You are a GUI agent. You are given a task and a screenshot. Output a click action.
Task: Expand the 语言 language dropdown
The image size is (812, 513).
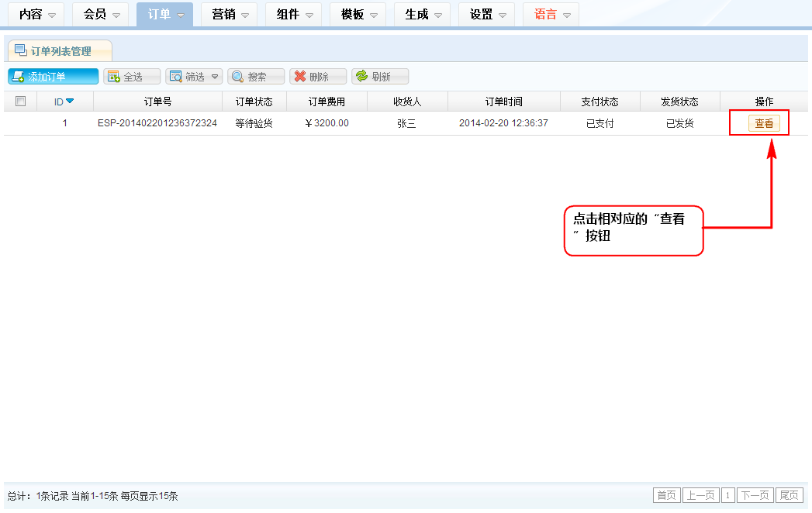coord(566,15)
